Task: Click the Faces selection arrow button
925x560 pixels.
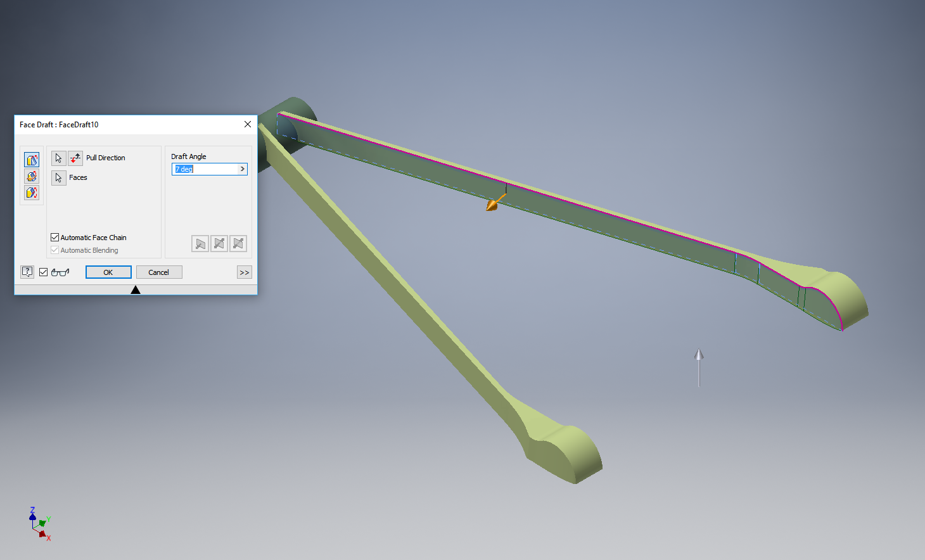Action: [x=58, y=178]
